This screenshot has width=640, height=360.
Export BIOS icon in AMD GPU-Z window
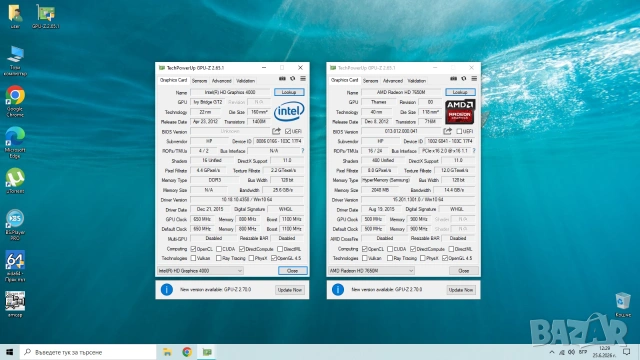click(447, 131)
